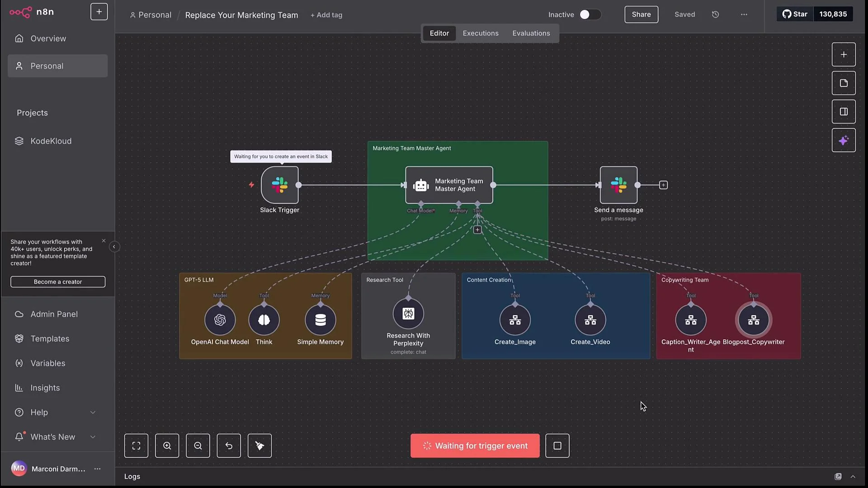Click the GitHub Star button
The width and height of the screenshot is (868, 488).
pos(795,14)
